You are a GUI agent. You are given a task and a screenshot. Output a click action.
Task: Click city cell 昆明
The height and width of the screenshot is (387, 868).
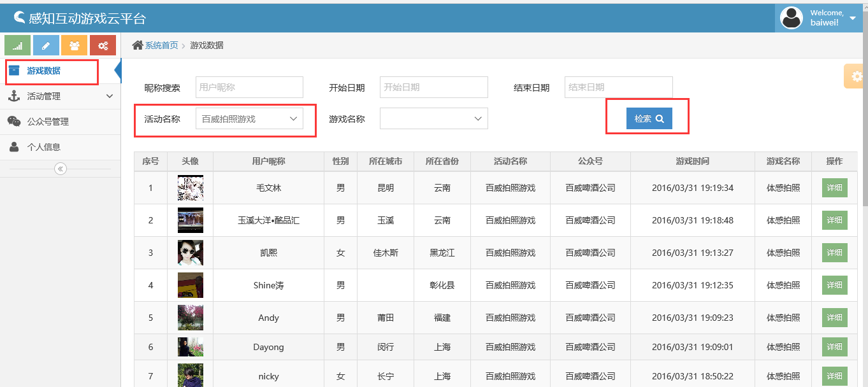click(386, 188)
